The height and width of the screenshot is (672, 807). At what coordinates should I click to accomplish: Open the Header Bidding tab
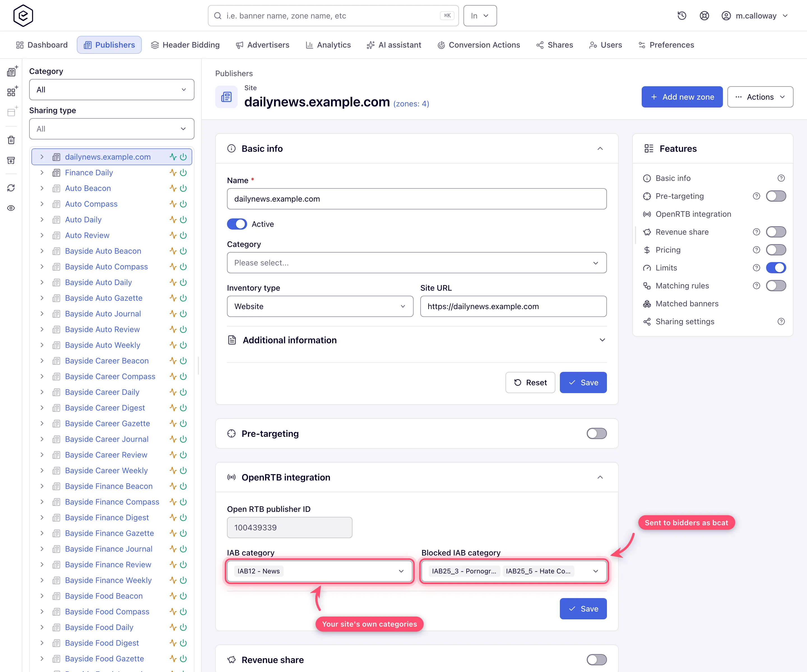click(185, 45)
